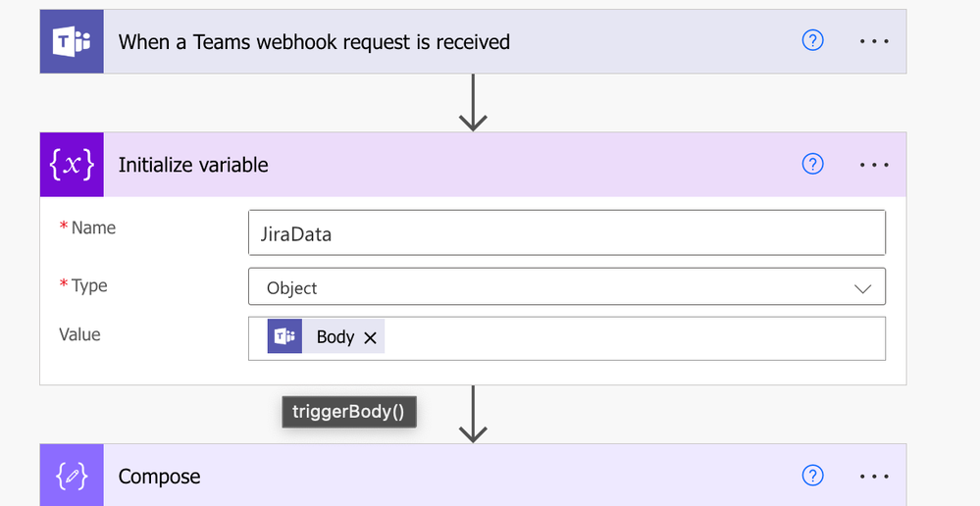Click the Name field containing JiraData
980x506 pixels.
pyautogui.click(x=566, y=234)
